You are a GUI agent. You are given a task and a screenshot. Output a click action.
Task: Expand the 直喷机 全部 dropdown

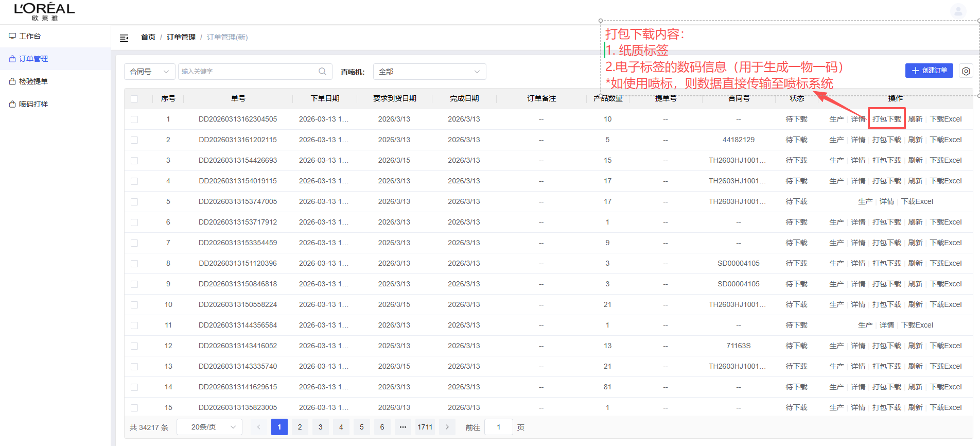click(429, 72)
